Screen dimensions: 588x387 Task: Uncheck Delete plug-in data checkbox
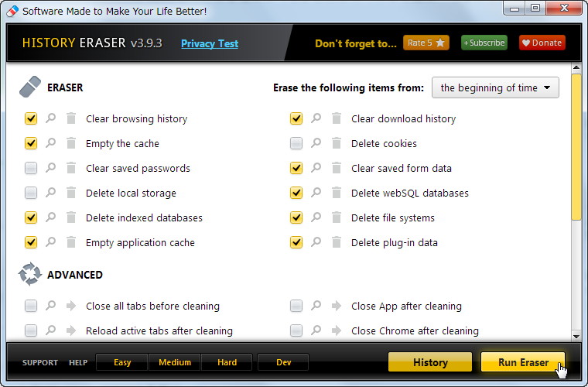[x=296, y=242]
